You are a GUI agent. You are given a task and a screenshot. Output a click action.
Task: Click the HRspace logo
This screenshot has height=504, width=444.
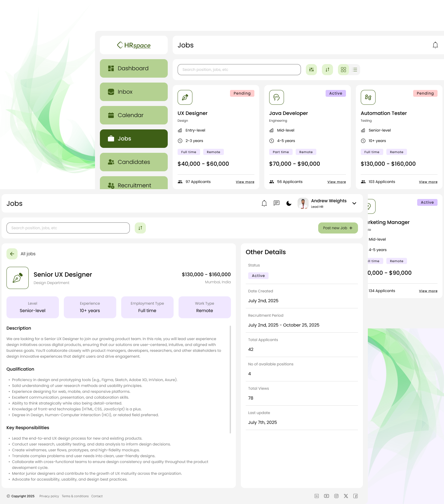[x=134, y=45]
